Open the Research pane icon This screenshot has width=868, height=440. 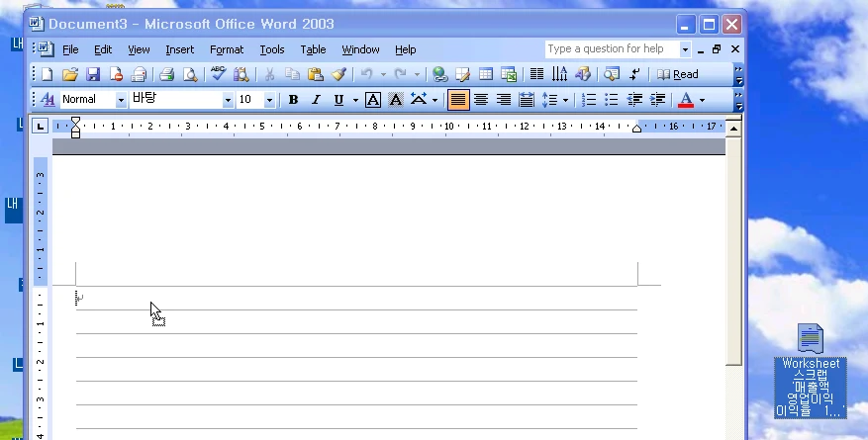point(241,74)
